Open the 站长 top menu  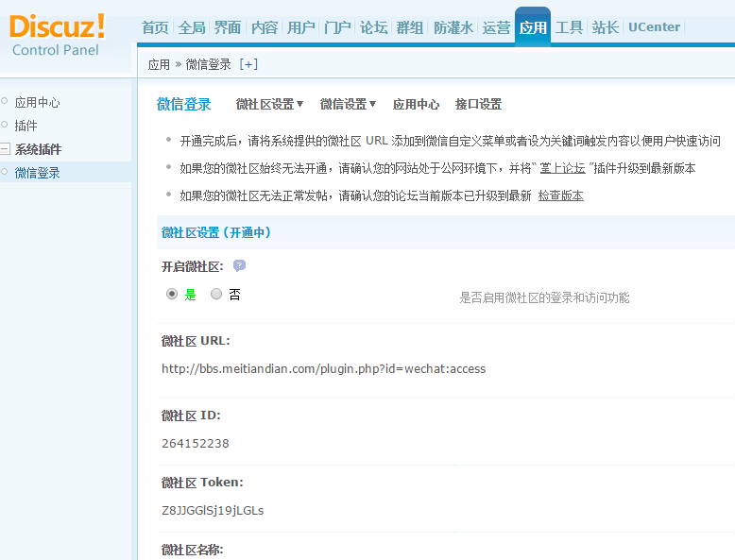[606, 27]
